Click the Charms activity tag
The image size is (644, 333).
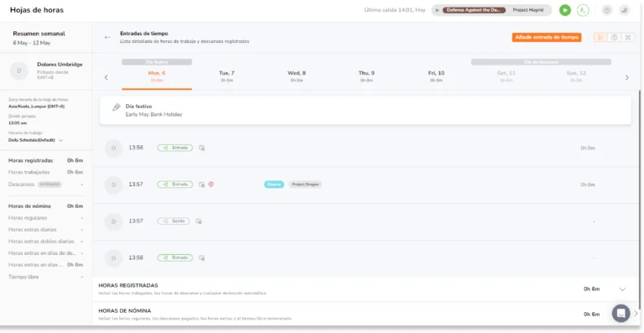point(274,185)
